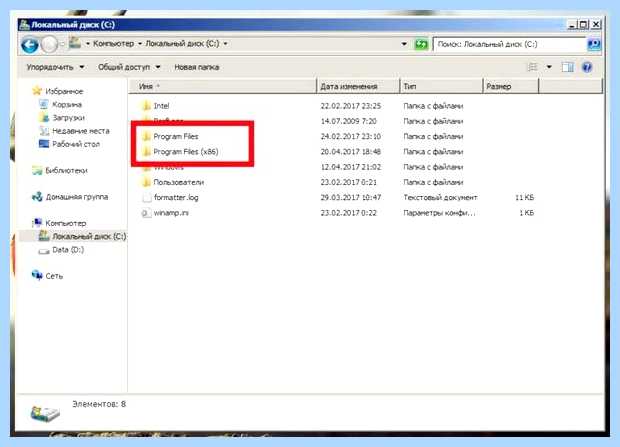The width and height of the screenshot is (620, 447).
Task: Click Локальный диск (C:) breadcrumb segment
Action: point(182,44)
